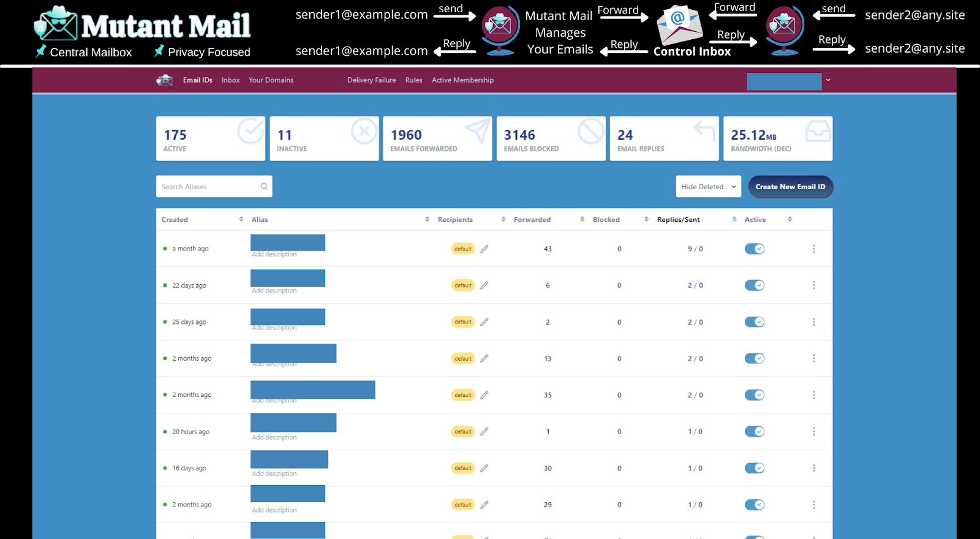Sort by the Blocked column arrows
The width and height of the screenshot is (980, 539).
pos(646,219)
